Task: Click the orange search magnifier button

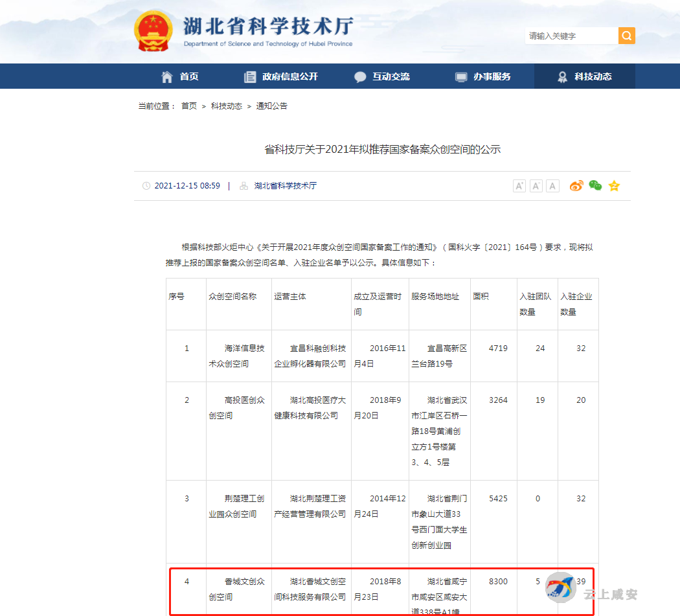Action: coord(626,36)
